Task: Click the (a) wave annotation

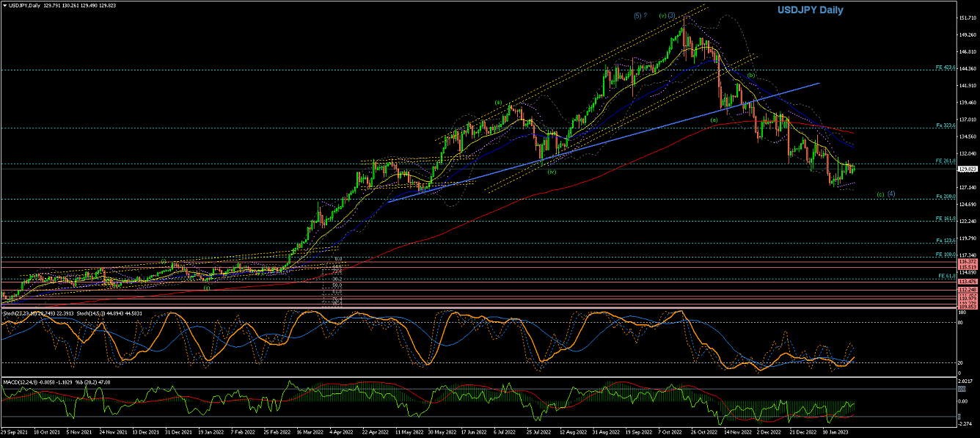Action: coord(713,120)
